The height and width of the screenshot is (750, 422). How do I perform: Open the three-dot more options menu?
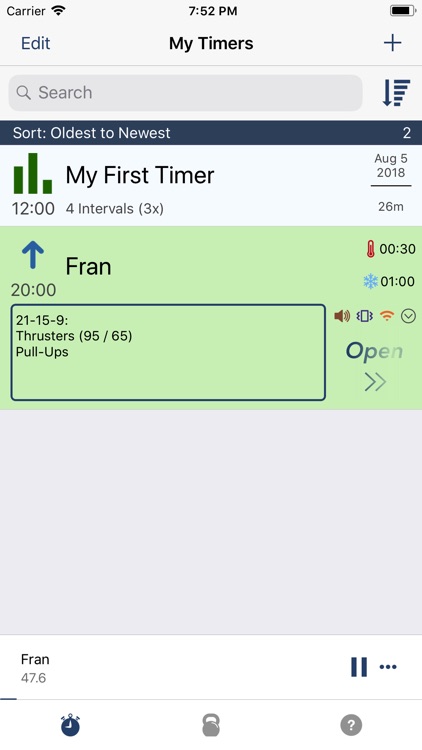pos(388,667)
